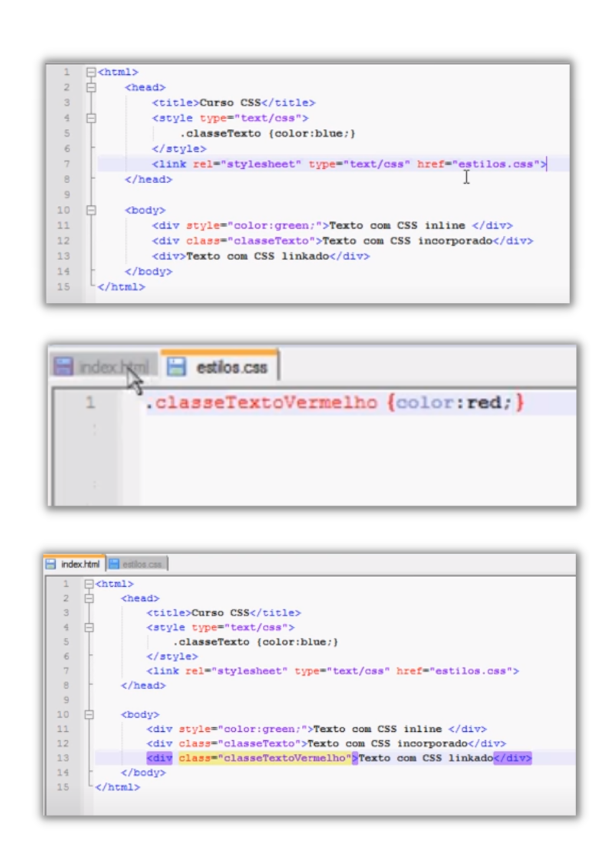
Task: Click the disk icon on the small index.html tab
Action: click(51, 564)
